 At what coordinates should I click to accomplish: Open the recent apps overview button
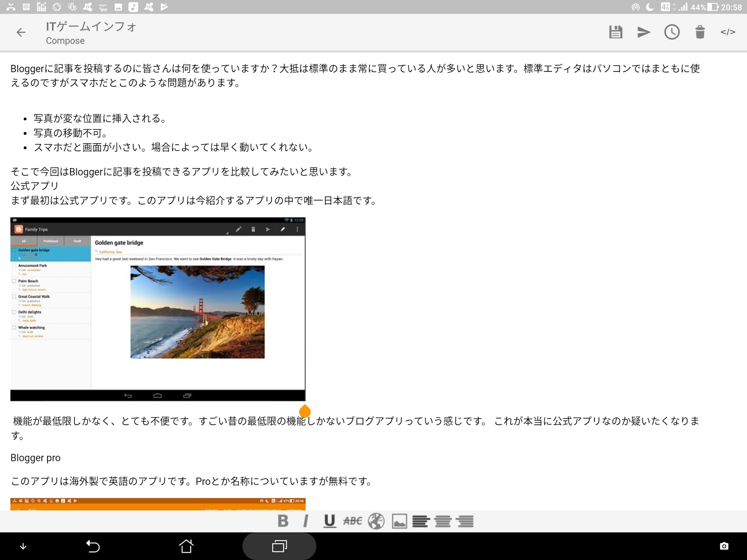279,546
